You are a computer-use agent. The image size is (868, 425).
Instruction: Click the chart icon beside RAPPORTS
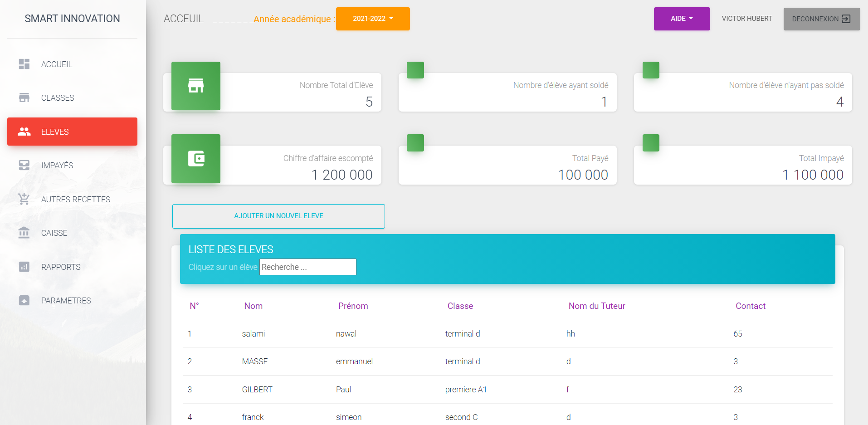click(24, 267)
